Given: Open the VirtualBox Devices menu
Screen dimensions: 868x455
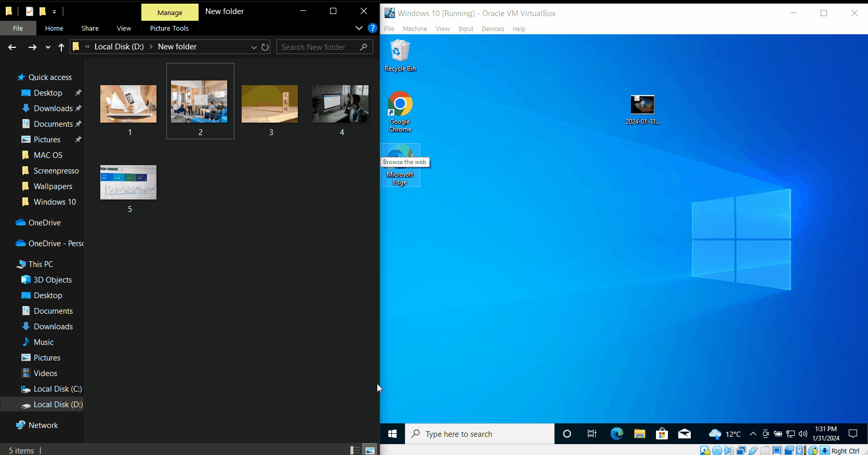Looking at the screenshot, I should pos(493,29).
